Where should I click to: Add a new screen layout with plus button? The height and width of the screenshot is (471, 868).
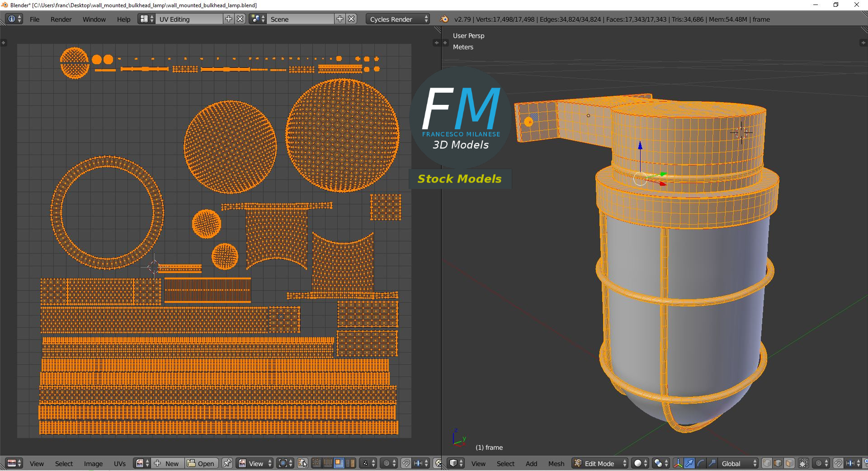(229, 19)
